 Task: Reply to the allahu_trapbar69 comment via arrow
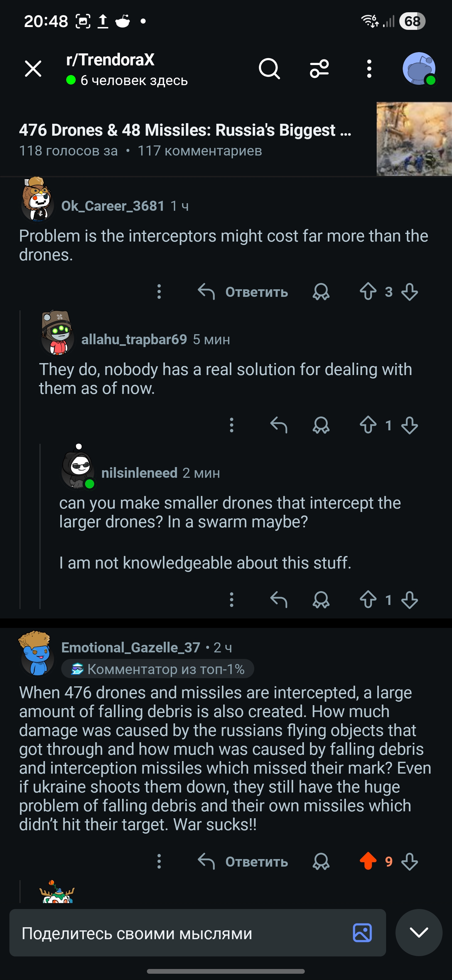point(279,425)
